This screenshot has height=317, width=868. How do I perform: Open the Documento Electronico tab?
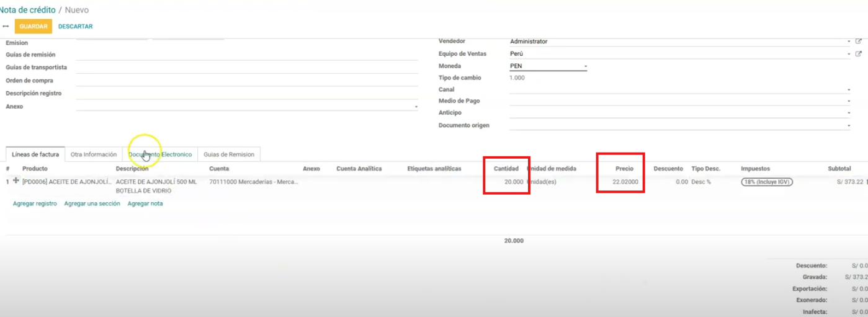[160, 154]
